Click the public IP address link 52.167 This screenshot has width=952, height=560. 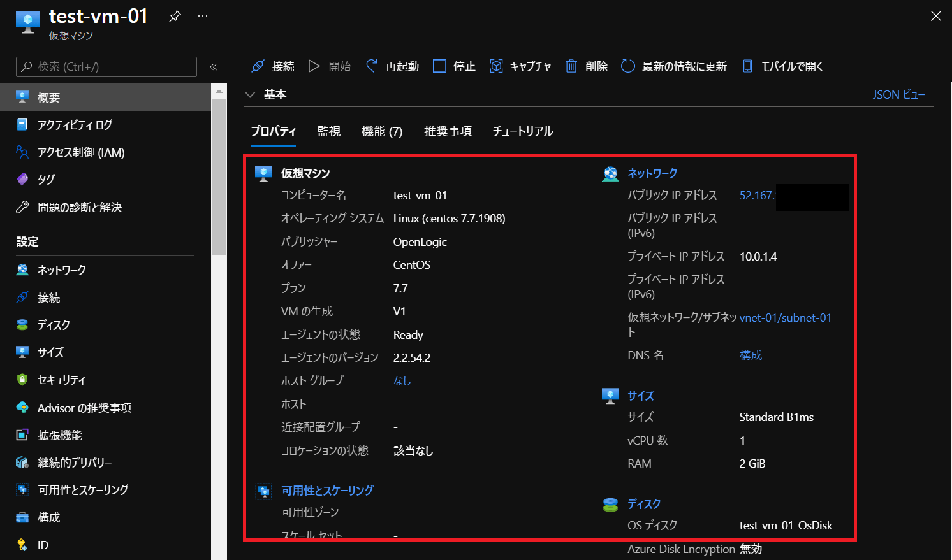757,196
